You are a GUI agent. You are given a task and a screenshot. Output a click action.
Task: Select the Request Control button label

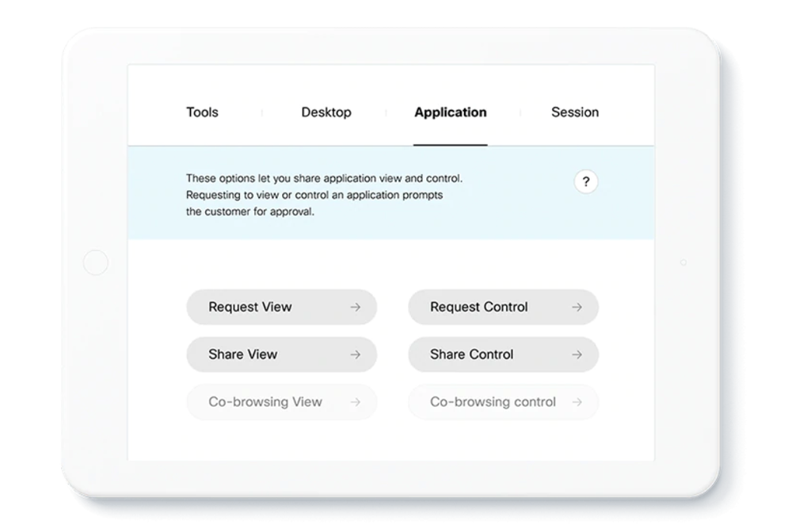click(478, 307)
